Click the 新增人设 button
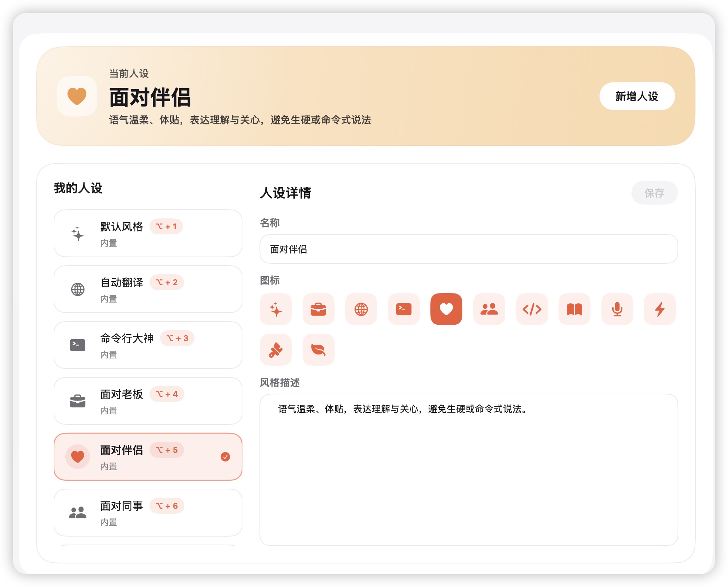 (637, 97)
